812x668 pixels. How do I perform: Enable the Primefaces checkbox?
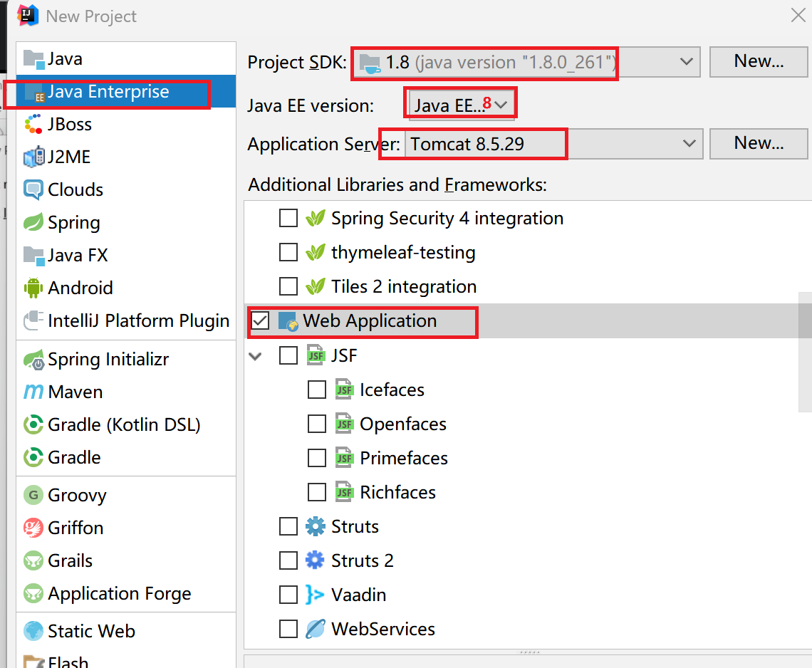(317, 458)
